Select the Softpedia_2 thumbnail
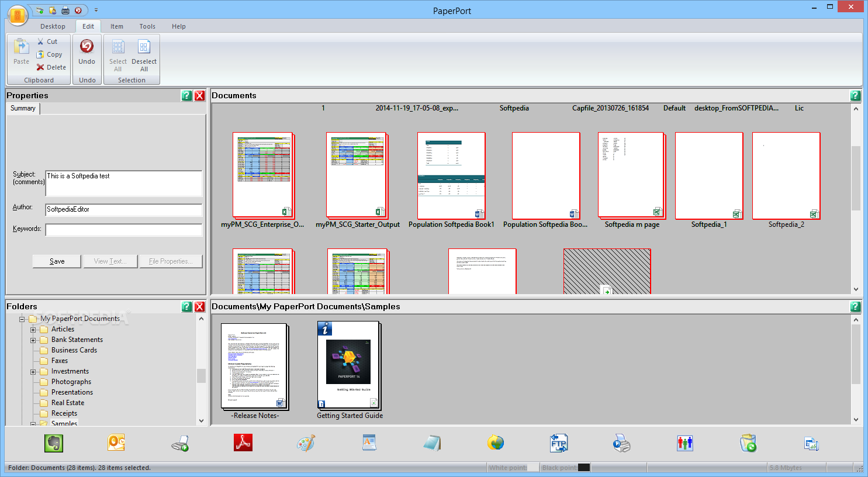This screenshot has width=868, height=477. [786, 175]
